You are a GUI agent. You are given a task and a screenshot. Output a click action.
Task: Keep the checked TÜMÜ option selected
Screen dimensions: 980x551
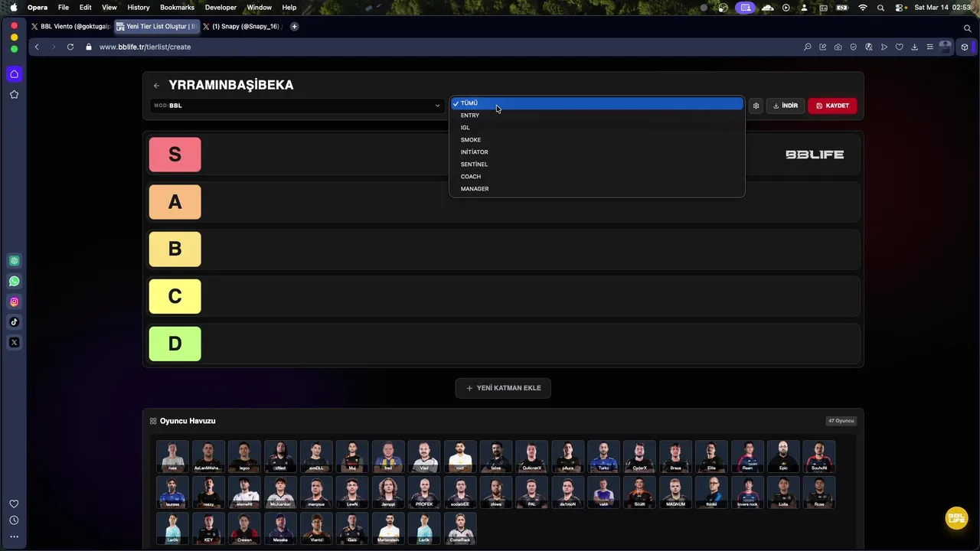click(x=596, y=103)
